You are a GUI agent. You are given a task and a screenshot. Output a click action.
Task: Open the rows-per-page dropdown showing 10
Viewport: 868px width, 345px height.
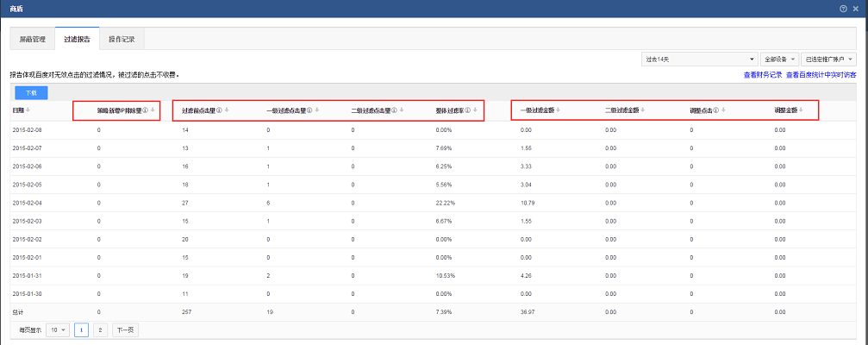[58, 330]
